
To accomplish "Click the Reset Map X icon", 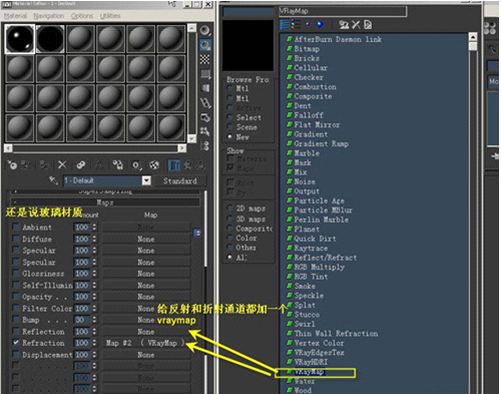I will (62, 165).
